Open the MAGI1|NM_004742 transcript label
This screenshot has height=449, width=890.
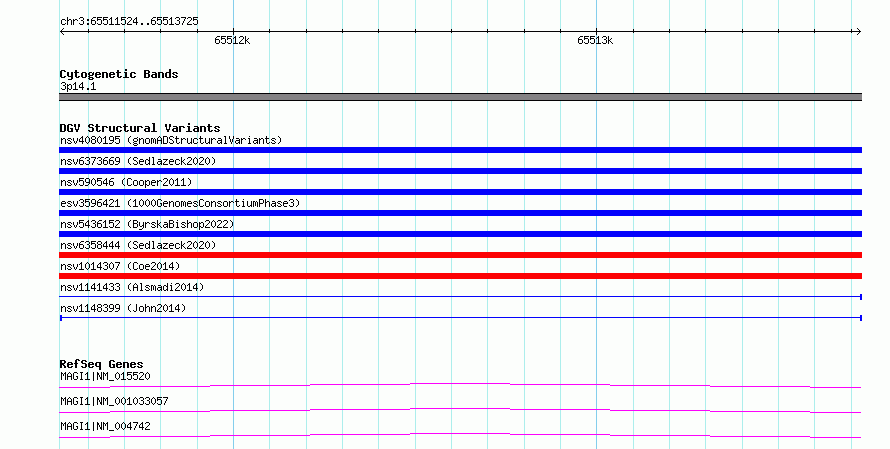(x=105, y=426)
